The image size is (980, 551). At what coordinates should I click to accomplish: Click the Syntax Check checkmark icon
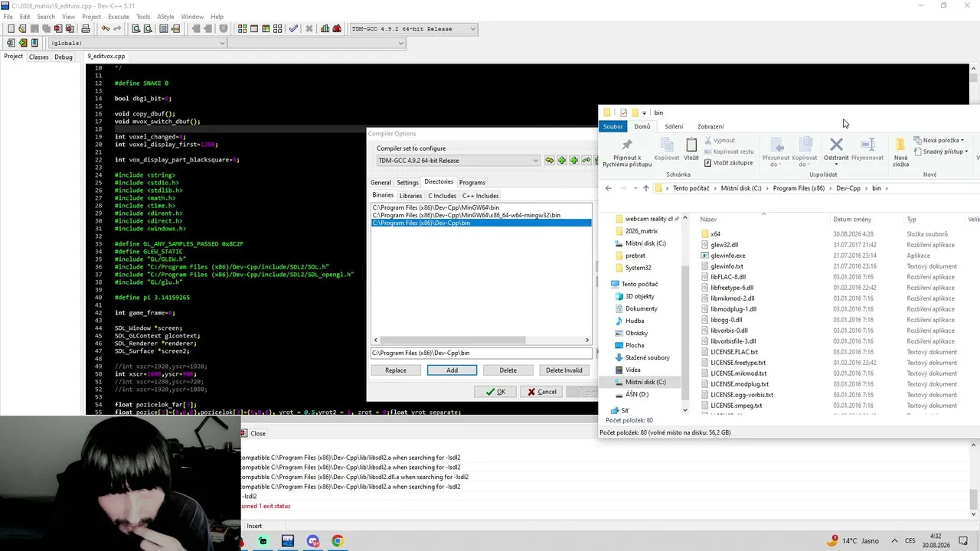[x=293, y=29]
